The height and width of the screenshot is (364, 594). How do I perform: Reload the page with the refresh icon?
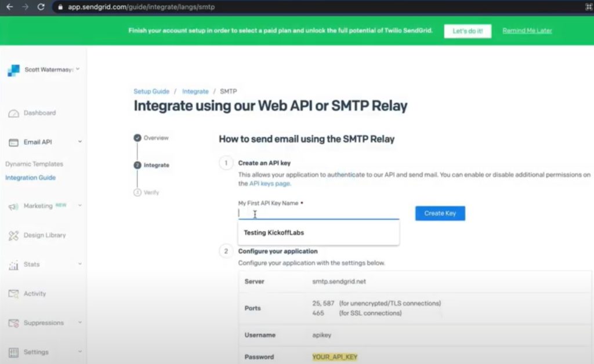coord(41,7)
